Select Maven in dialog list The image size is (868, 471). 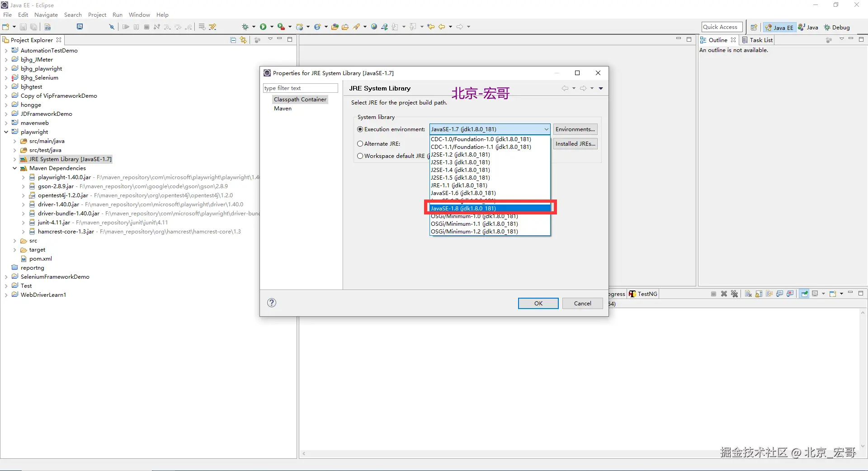283,108
